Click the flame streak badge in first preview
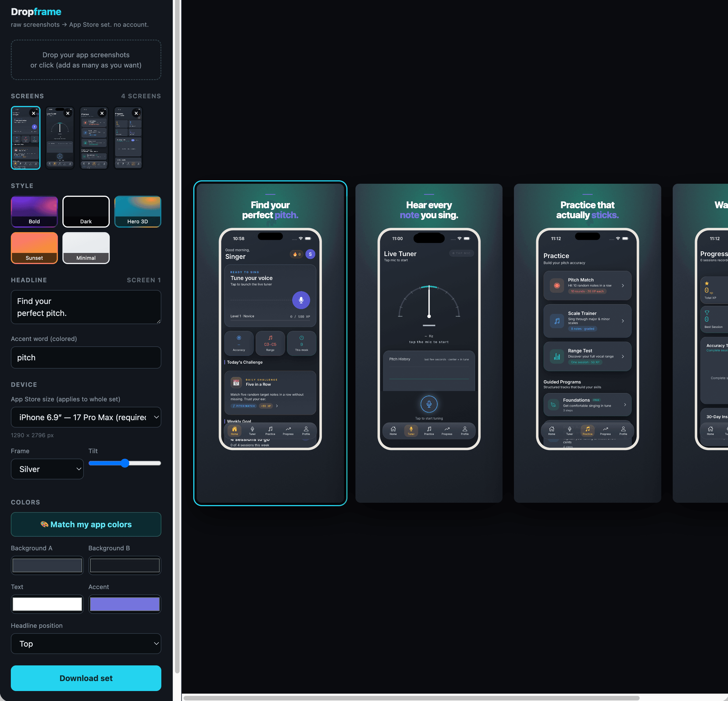 (296, 254)
